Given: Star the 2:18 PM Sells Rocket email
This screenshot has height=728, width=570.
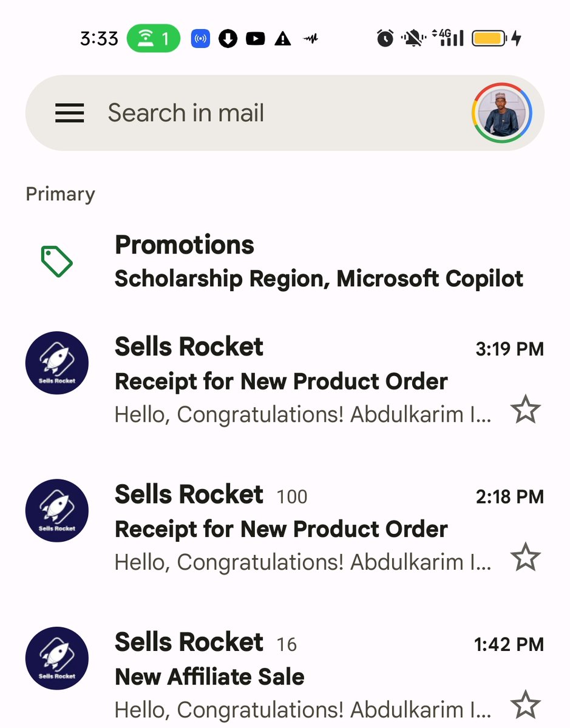Looking at the screenshot, I should (525, 557).
